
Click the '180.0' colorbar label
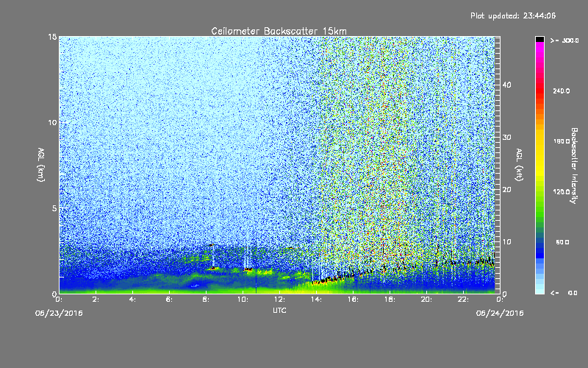[x=562, y=141]
